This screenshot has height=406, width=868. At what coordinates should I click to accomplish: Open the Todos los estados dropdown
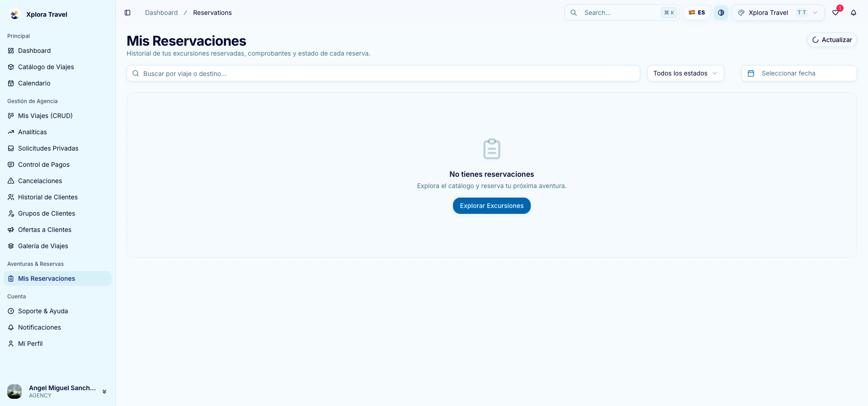[x=685, y=73]
